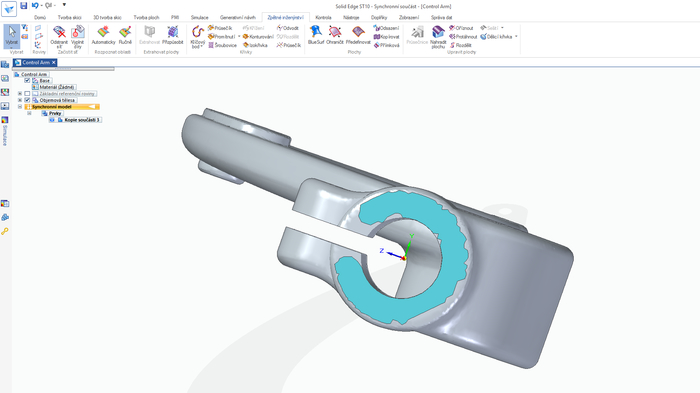Switch to the Tvorba ploch ribbon tab
Viewport: 700px width, 393px height.
146,17
